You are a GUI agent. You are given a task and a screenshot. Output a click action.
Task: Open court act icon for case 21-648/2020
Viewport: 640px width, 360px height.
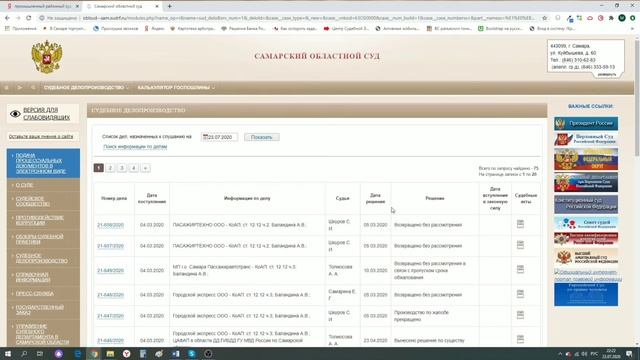[x=520, y=294]
